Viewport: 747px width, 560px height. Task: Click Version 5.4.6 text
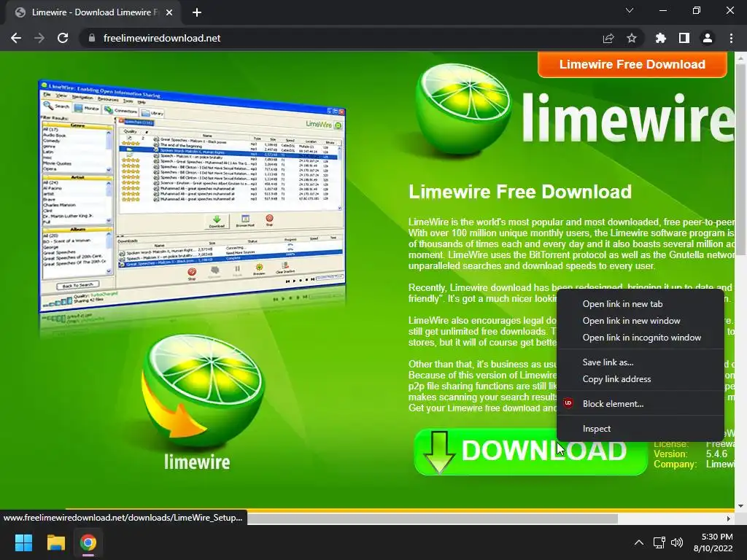[690, 454]
